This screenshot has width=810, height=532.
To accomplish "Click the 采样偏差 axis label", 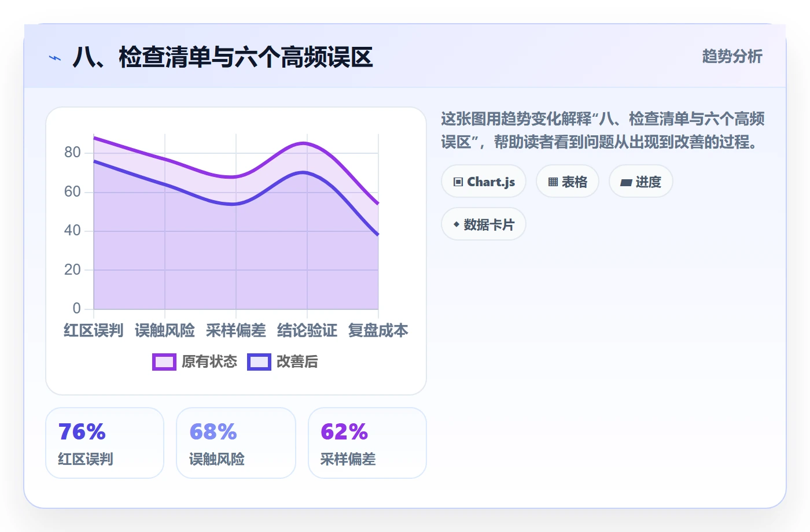I will pyautogui.click(x=236, y=330).
